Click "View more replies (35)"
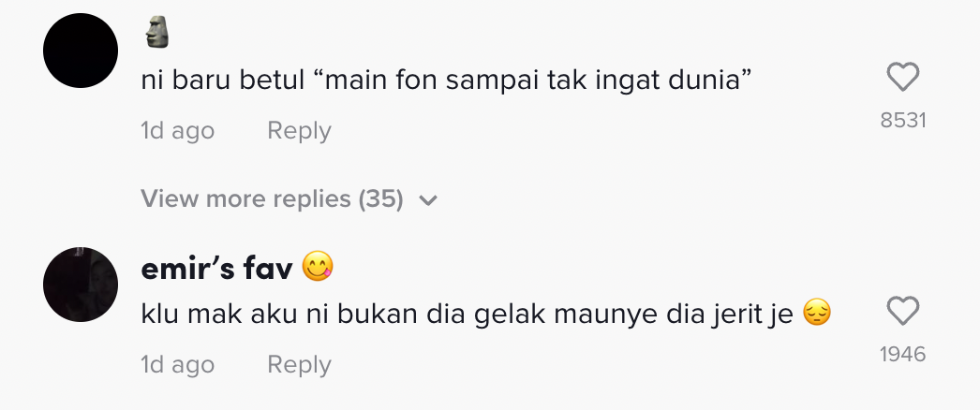 click(x=272, y=199)
